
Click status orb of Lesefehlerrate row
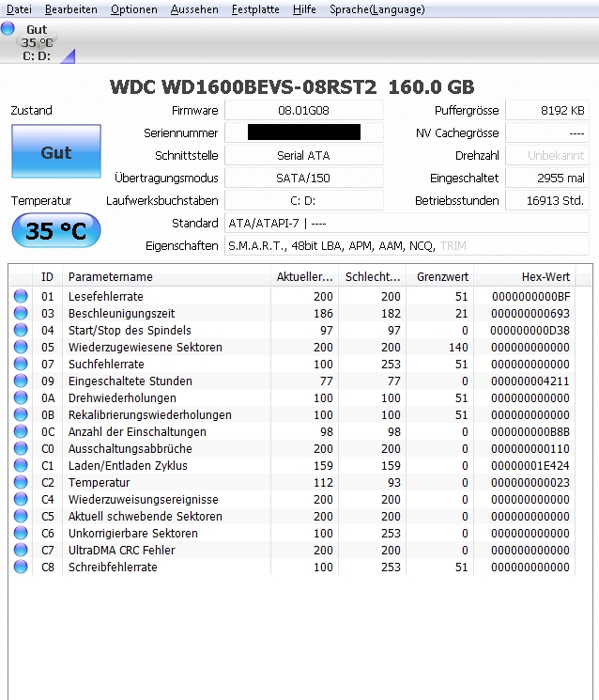point(21,296)
